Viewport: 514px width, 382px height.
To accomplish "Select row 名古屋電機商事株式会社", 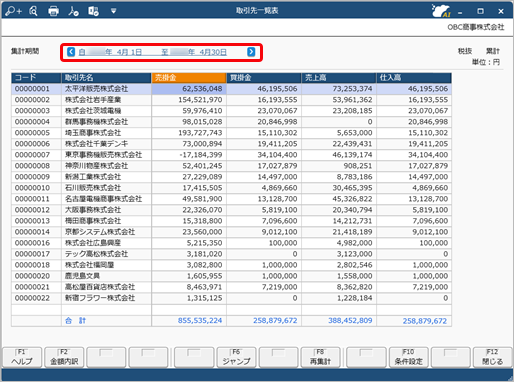I will 231,199.
